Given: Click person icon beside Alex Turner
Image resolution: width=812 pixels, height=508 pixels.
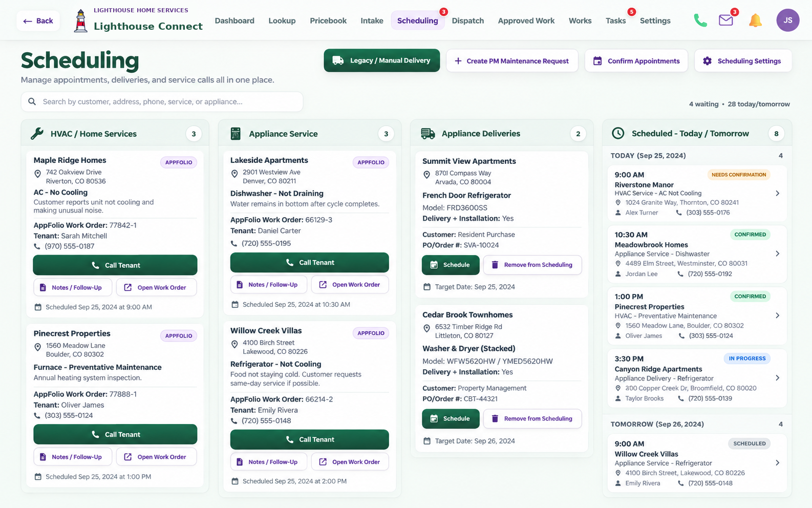Looking at the screenshot, I should 618,213.
